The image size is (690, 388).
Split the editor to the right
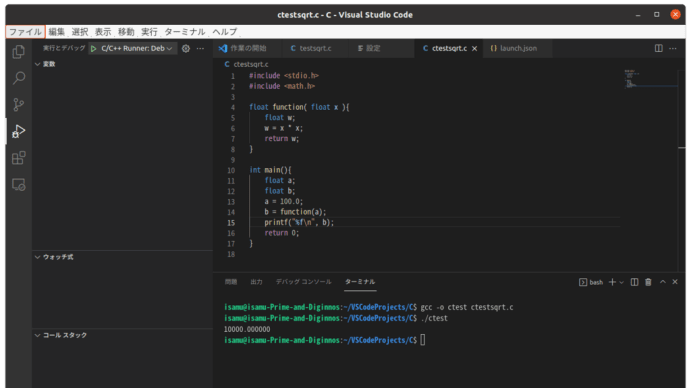658,48
